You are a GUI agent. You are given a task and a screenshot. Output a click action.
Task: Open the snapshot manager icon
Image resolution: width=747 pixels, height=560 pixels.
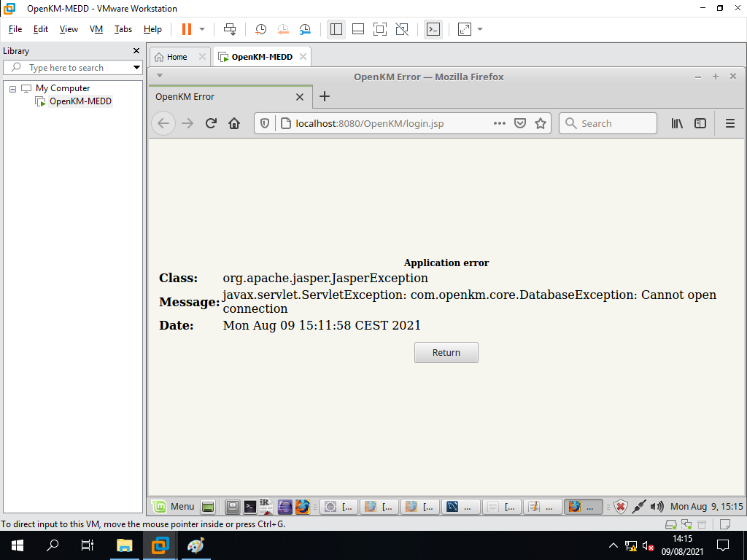[305, 29]
